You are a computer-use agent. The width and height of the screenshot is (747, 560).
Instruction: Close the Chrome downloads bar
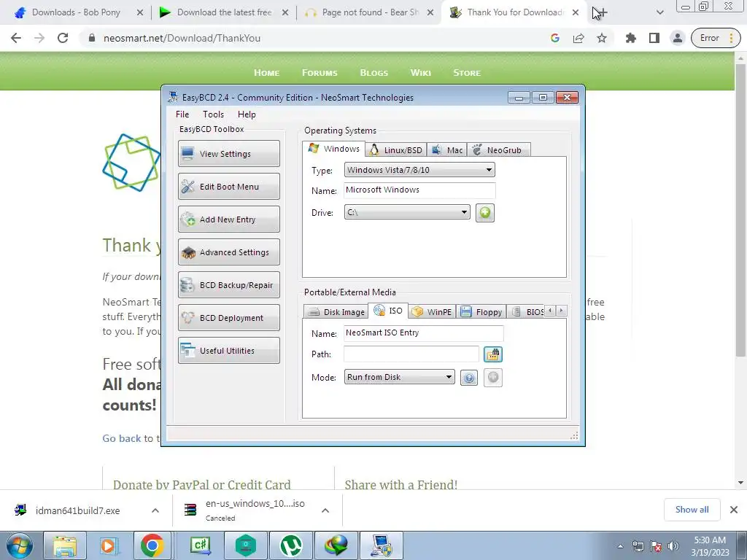coord(734,510)
